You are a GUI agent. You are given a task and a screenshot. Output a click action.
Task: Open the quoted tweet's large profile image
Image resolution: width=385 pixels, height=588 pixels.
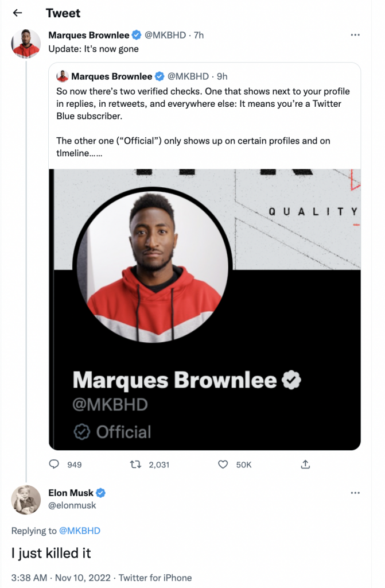153,265
